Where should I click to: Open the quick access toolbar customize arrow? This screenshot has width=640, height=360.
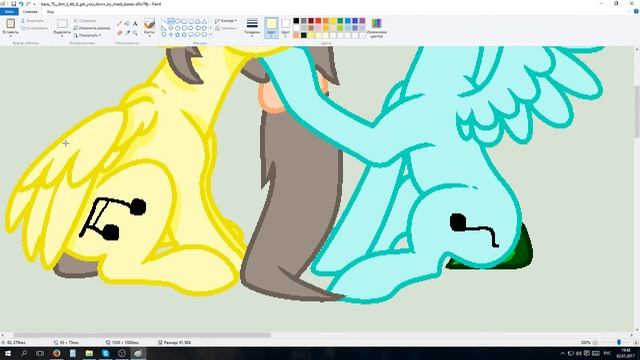pyautogui.click(x=34, y=4)
